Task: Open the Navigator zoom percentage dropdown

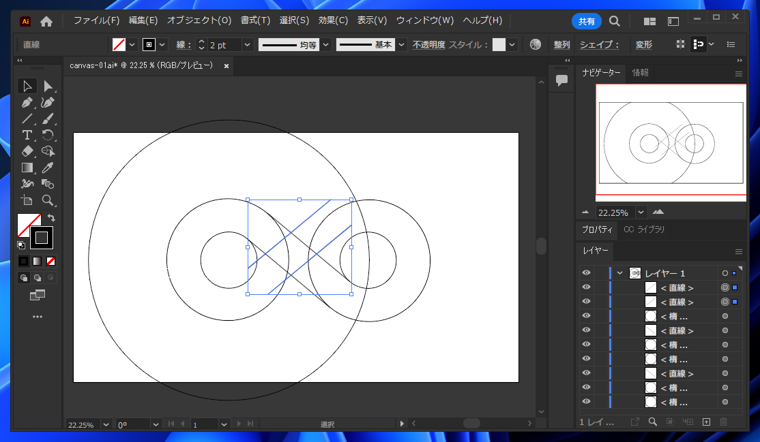Action: tap(641, 212)
